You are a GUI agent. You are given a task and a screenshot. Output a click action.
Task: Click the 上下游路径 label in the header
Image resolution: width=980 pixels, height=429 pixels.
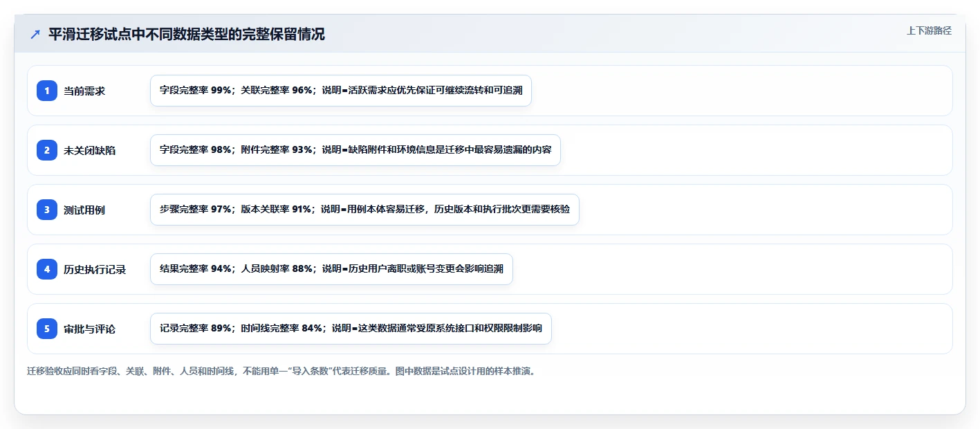pyautogui.click(x=929, y=30)
